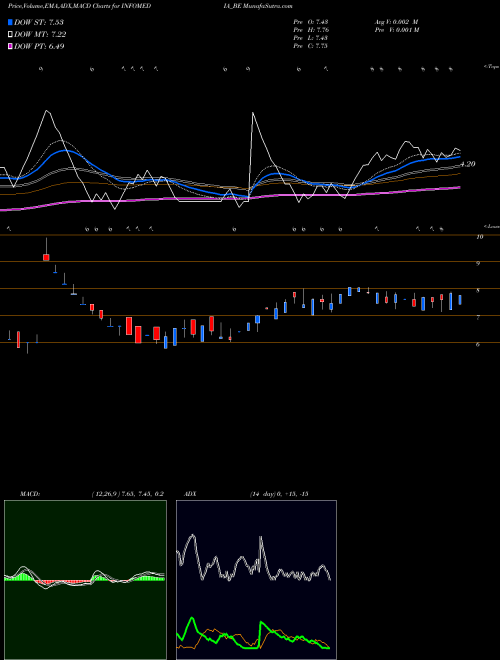
Task: Click price axis label 8
Action: [478, 290]
